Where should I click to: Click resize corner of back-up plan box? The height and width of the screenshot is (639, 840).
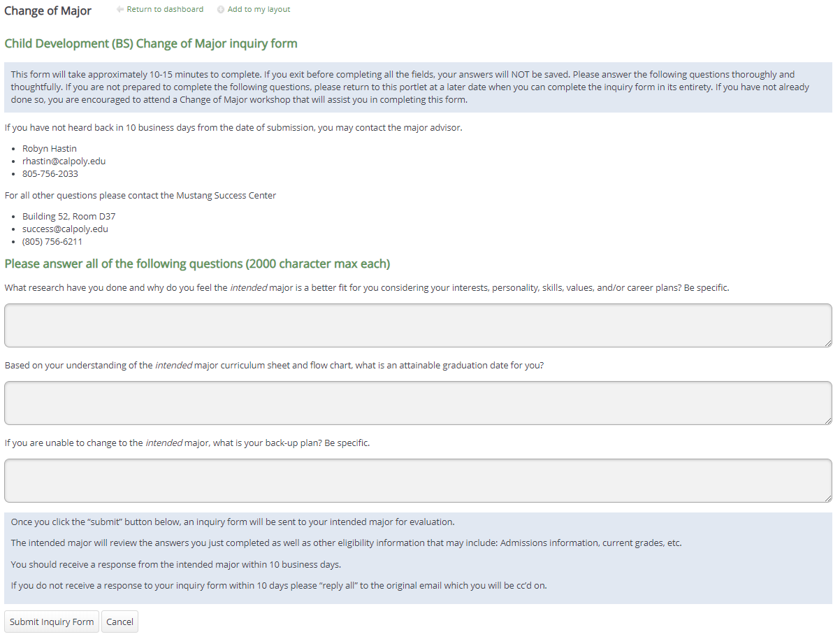828,498
